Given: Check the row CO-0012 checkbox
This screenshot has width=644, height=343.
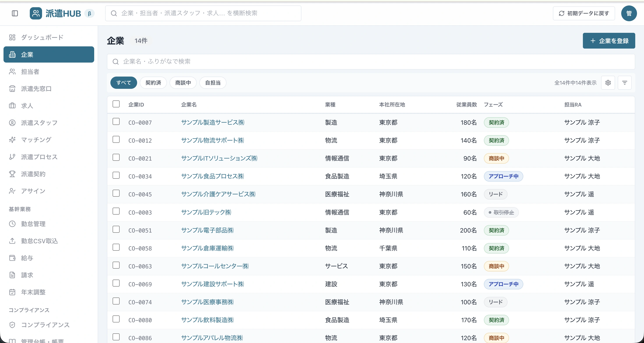Looking at the screenshot, I should pyautogui.click(x=116, y=140).
